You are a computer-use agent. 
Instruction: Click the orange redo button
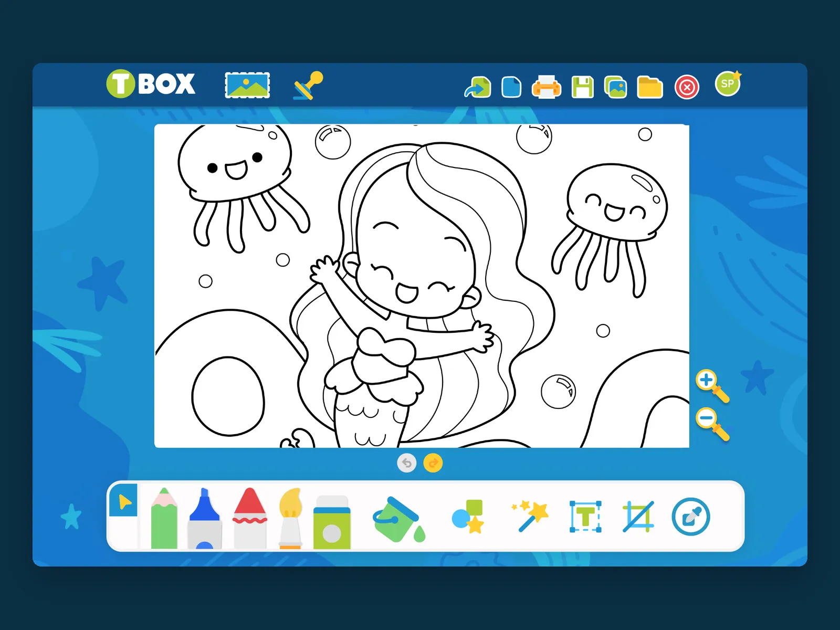click(x=433, y=463)
